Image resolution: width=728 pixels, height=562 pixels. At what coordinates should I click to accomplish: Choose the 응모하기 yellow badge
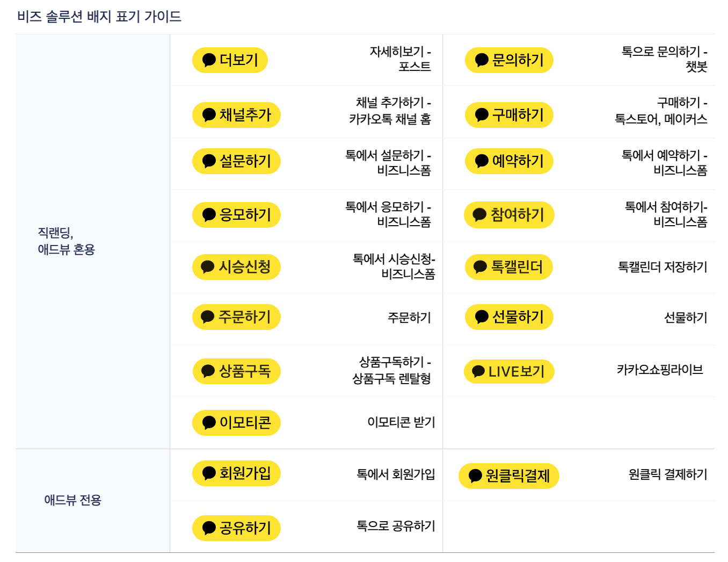click(236, 215)
